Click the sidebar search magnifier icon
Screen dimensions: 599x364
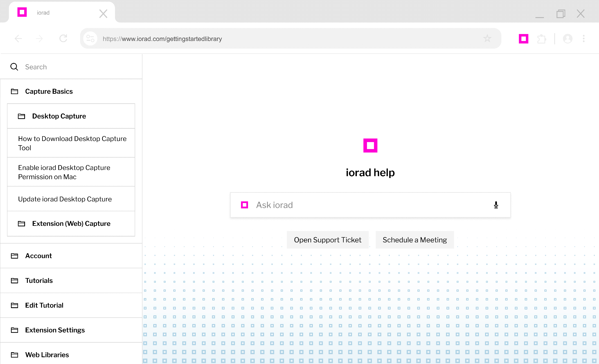tap(14, 67)
